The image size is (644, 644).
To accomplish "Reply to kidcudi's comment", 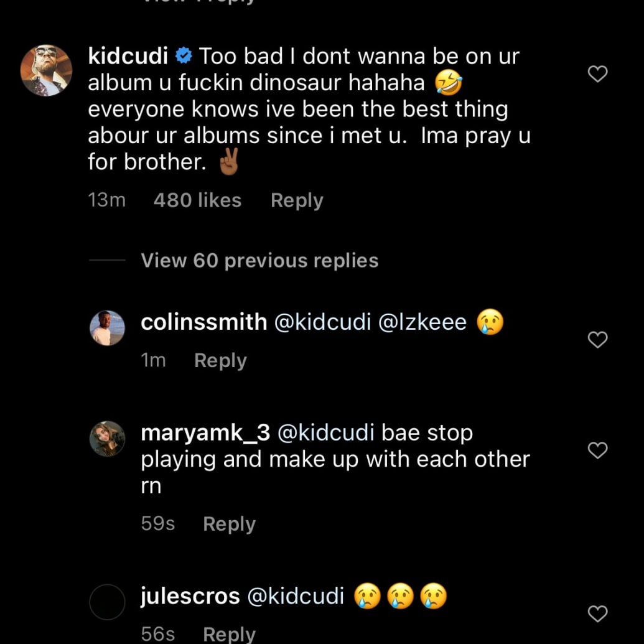I will tap(297, 200).
